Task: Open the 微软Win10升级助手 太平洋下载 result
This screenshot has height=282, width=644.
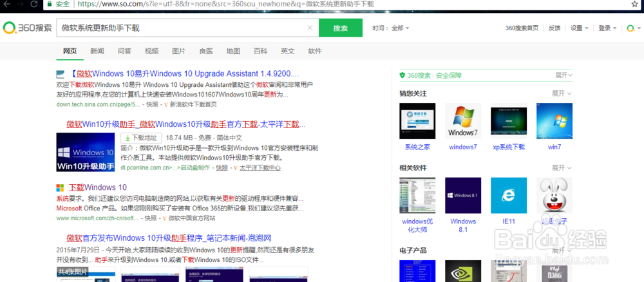Action: point(186,124)
